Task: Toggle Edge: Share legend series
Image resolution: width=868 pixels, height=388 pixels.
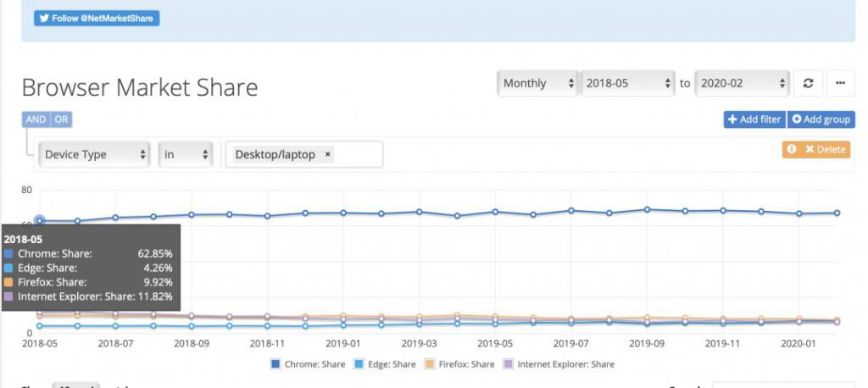Action: (x=386, y=364)
